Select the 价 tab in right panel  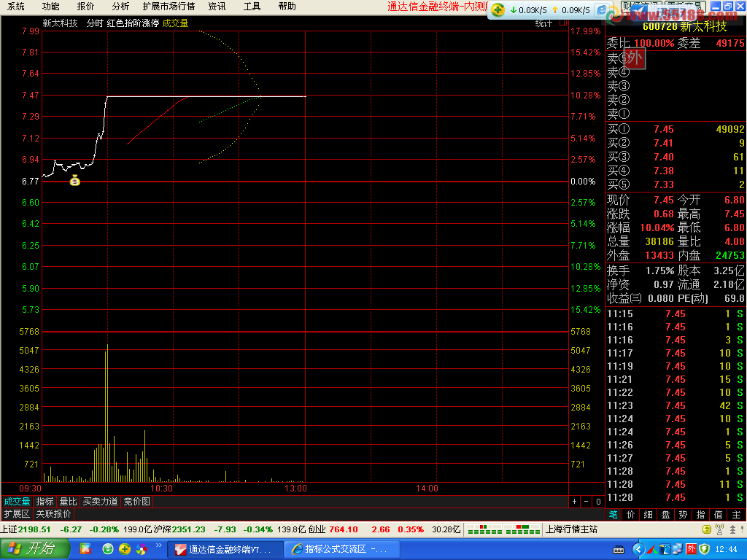pos(631,514)
